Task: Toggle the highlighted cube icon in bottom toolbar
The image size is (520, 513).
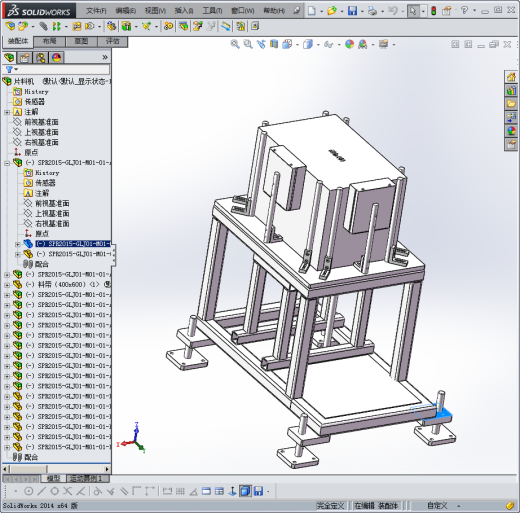Action: [x=245, y=491]
